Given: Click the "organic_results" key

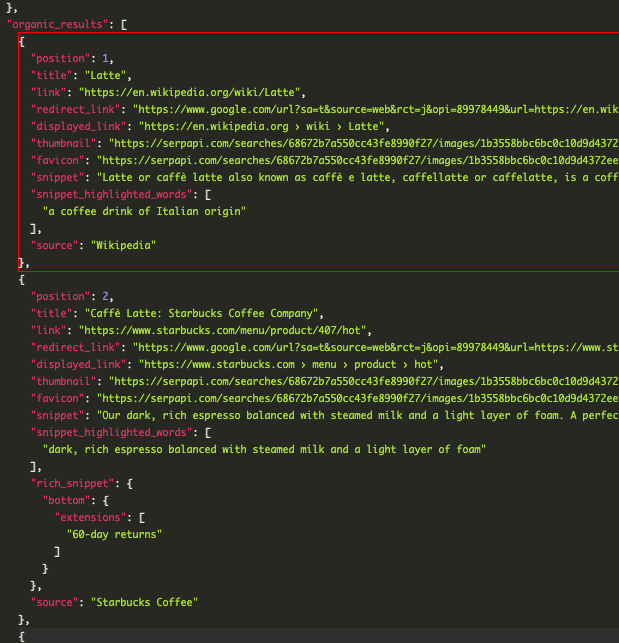Looking at the screenshot, I should click(x=58, y=24).
